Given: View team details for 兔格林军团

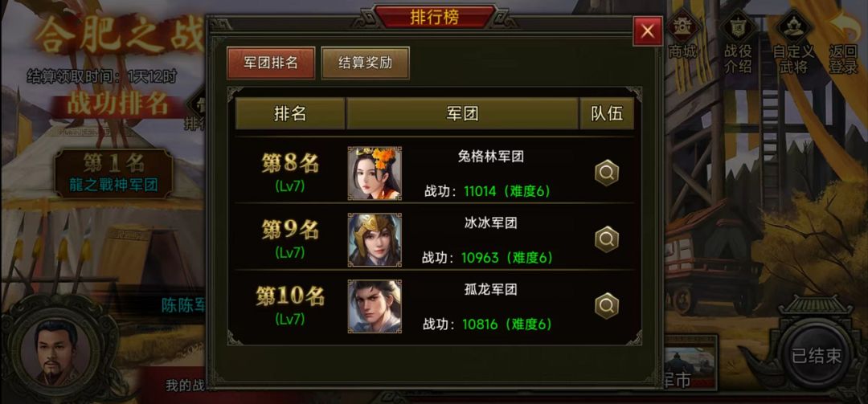Looking at the screenshot, I should click(x=606, y=173).
